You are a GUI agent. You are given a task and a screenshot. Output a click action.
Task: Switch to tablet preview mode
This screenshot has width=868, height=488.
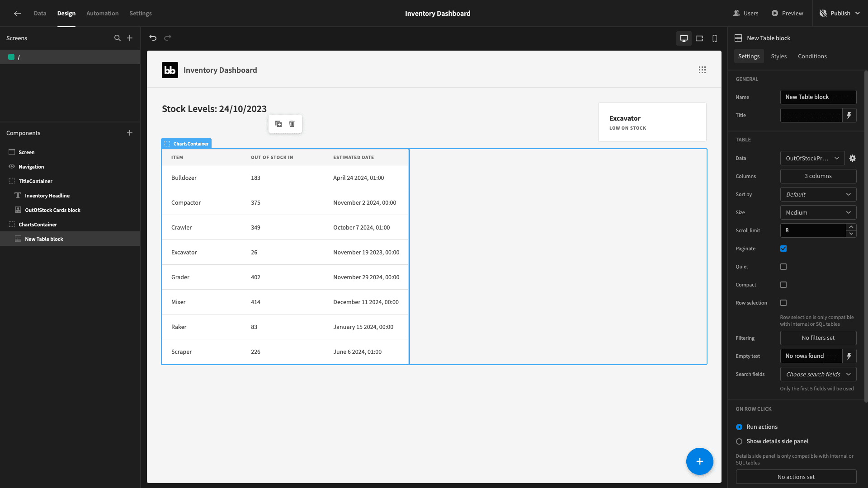coord(699,38)
